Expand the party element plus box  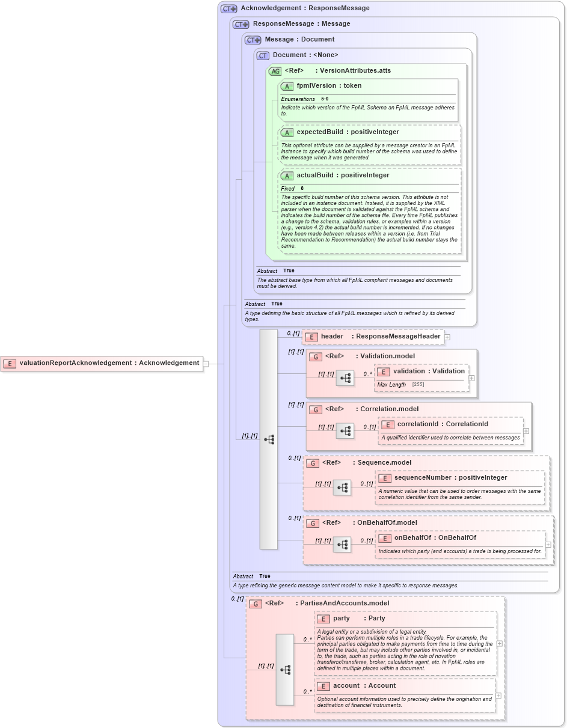500,643
